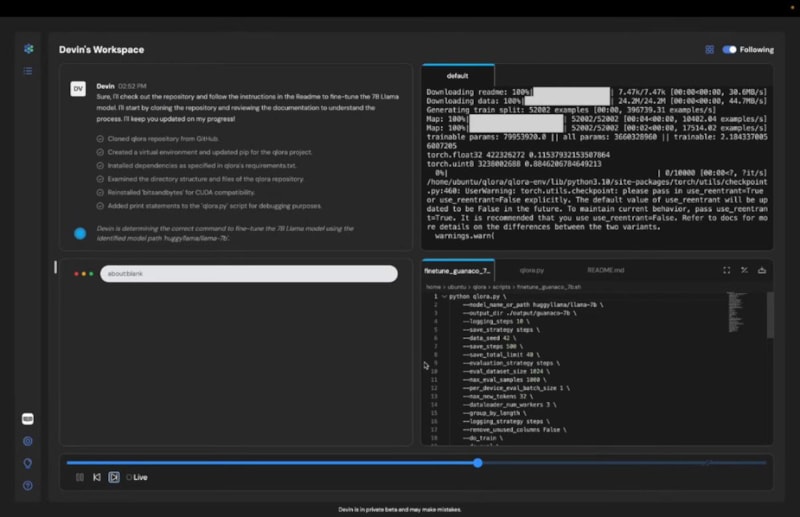This screenshot has height=517, width=800.
Task: Click the white badge icon above settings
Action: point(28,419)
